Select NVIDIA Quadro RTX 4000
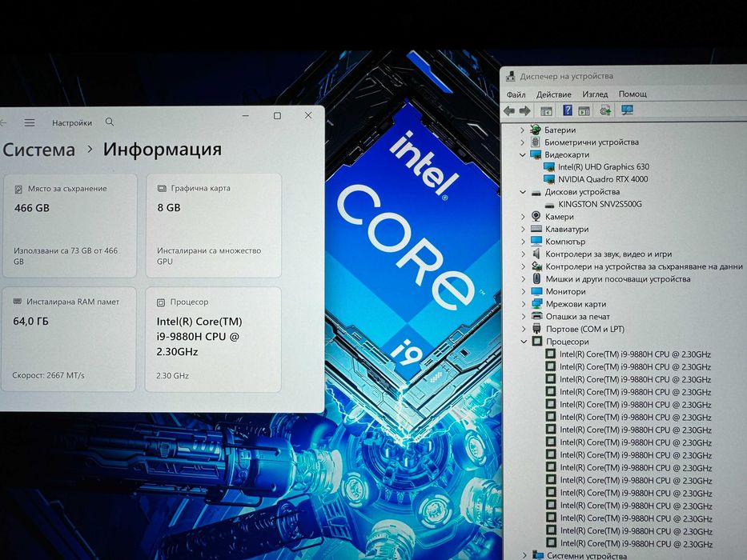This screenshot has height=560, width=747. pyautogui.click(x=603, y=179)
